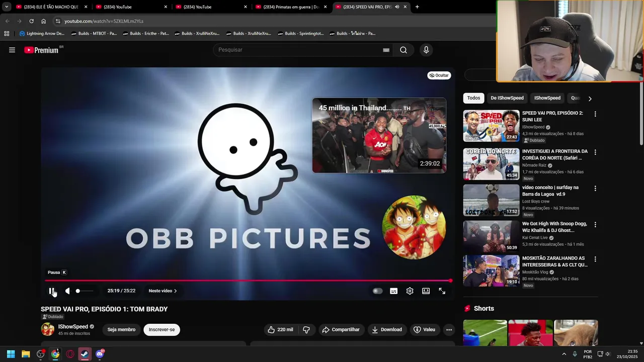The height and width of the screenshot is (362, 644).
Task: Open the 'Builds - MTBOT - Pa...' bookmark
Action: 94,33
